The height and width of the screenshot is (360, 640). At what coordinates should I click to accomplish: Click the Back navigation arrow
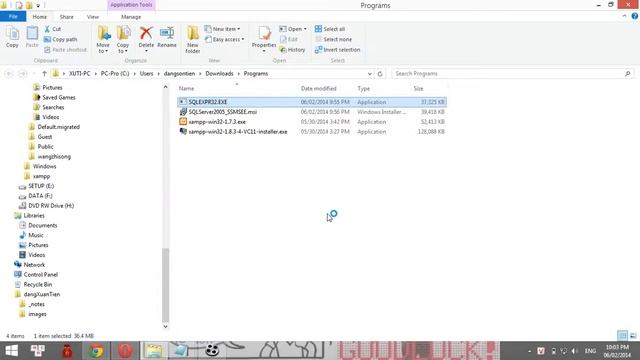9,73
